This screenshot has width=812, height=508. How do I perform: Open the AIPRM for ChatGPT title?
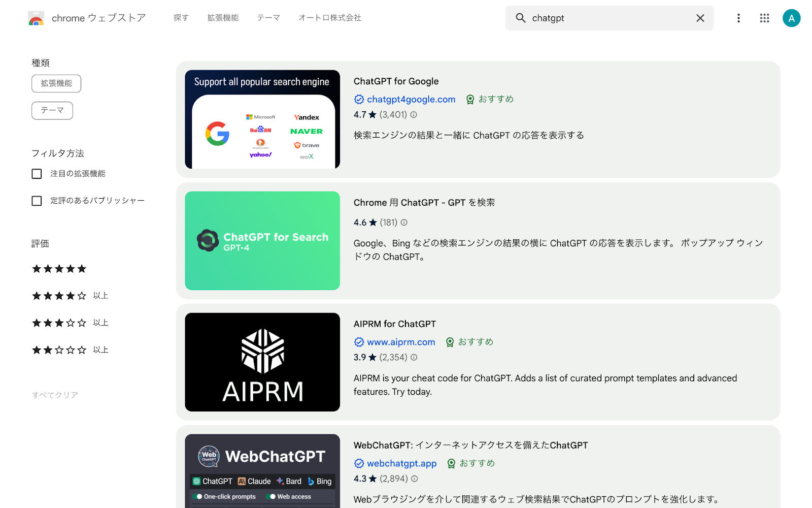(x=395, y=324)
